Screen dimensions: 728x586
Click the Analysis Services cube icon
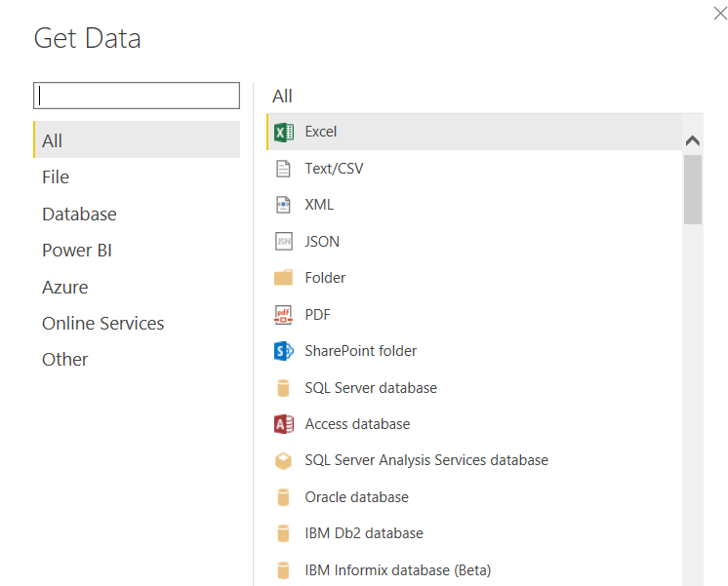tap(283, 461)
